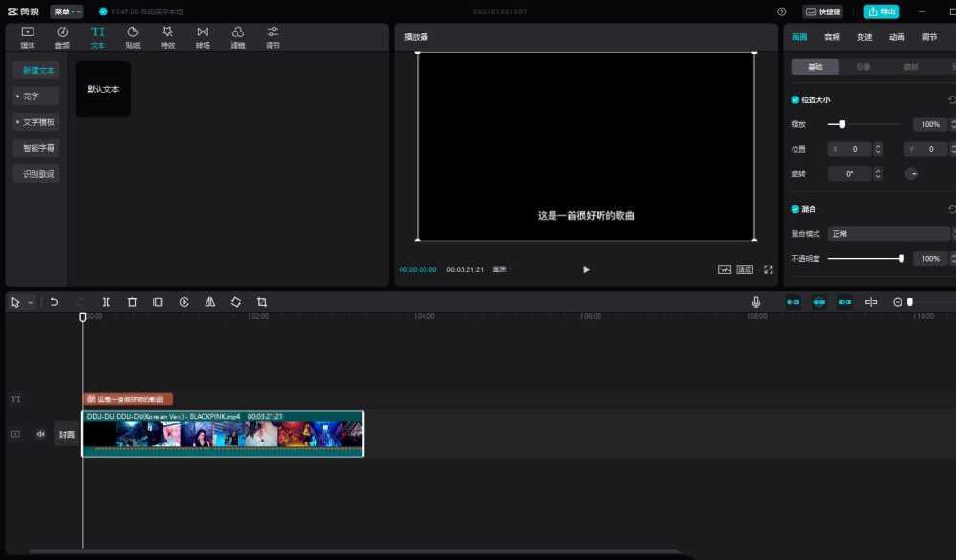Click the 新建文本 new text button
Screen dimensions: 956x560
pos(36,70)
